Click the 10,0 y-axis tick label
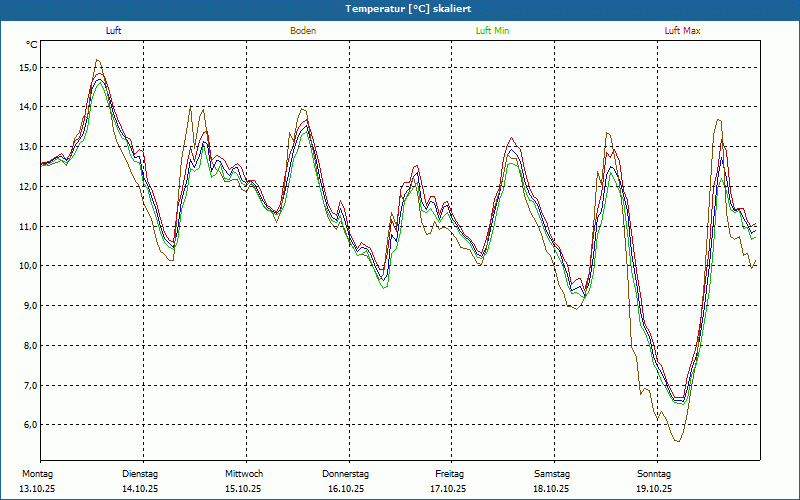Screen dimensions: 800x500 pyautogui.click(x=28, y=266)
